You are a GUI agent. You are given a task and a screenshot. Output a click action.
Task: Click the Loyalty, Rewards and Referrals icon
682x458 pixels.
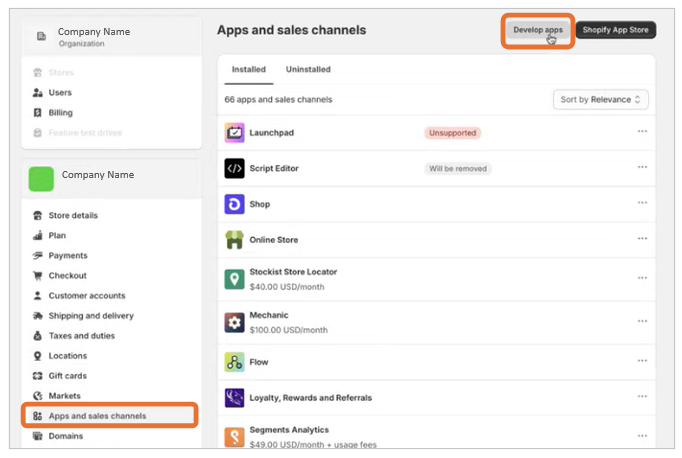point(234,398)
